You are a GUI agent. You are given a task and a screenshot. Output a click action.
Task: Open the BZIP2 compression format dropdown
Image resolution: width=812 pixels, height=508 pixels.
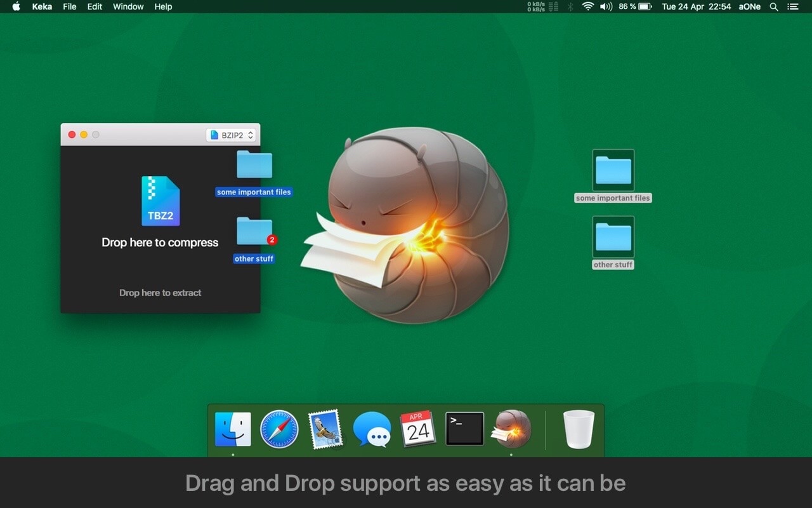tap(231, 135)
